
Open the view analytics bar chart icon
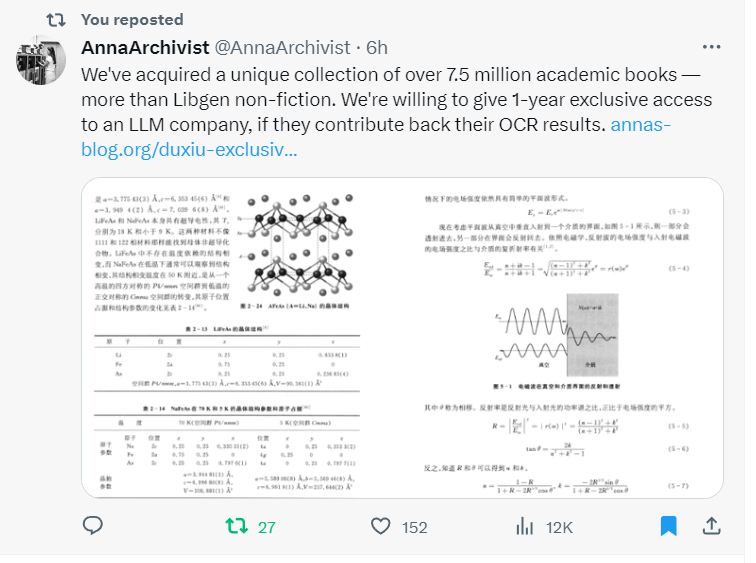click(x=524, y=526)
